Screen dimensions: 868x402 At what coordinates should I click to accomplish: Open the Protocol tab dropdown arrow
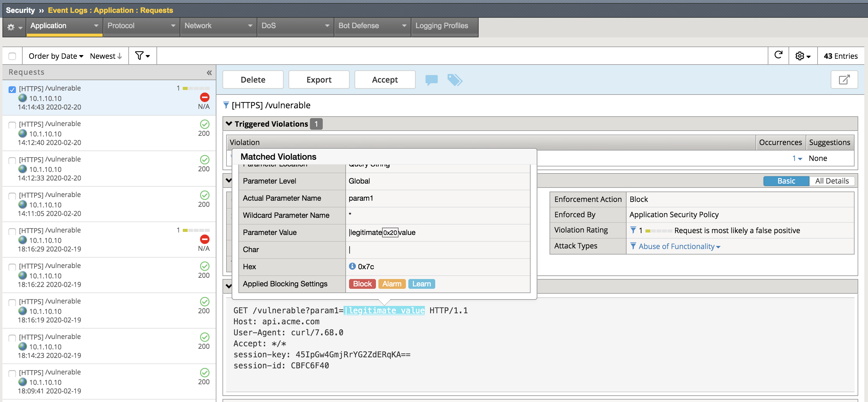173,26
